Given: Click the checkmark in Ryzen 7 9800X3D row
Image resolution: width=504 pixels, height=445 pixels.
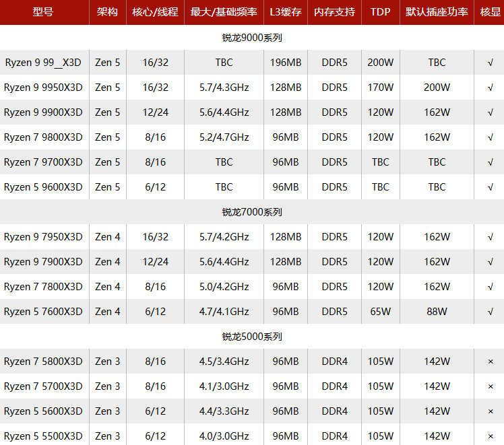Looking at the screenshot, I should [x=491, y=137].
